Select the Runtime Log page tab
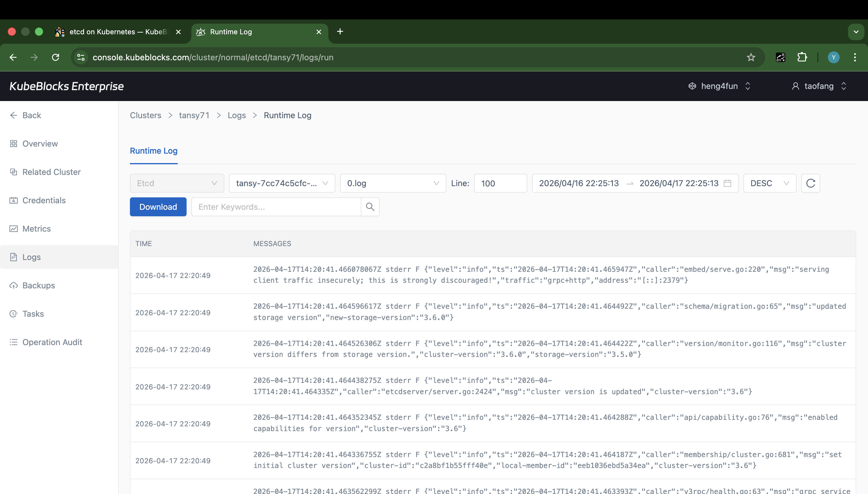Viewport: 868px width, 494px height. 154,151
